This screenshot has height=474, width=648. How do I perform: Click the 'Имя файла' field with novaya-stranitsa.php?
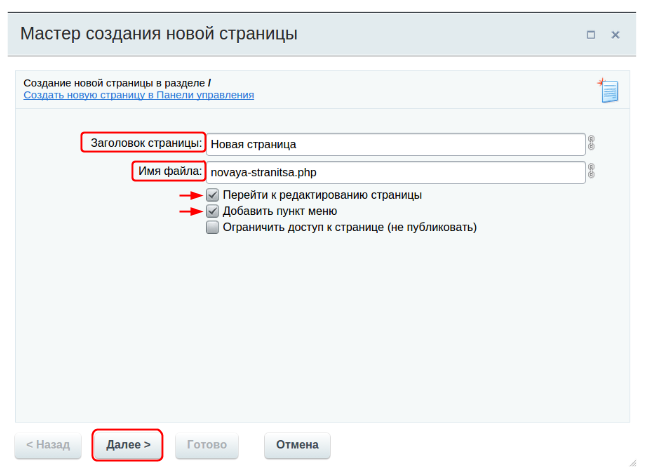pyautogui.click(x=395, y=172)
